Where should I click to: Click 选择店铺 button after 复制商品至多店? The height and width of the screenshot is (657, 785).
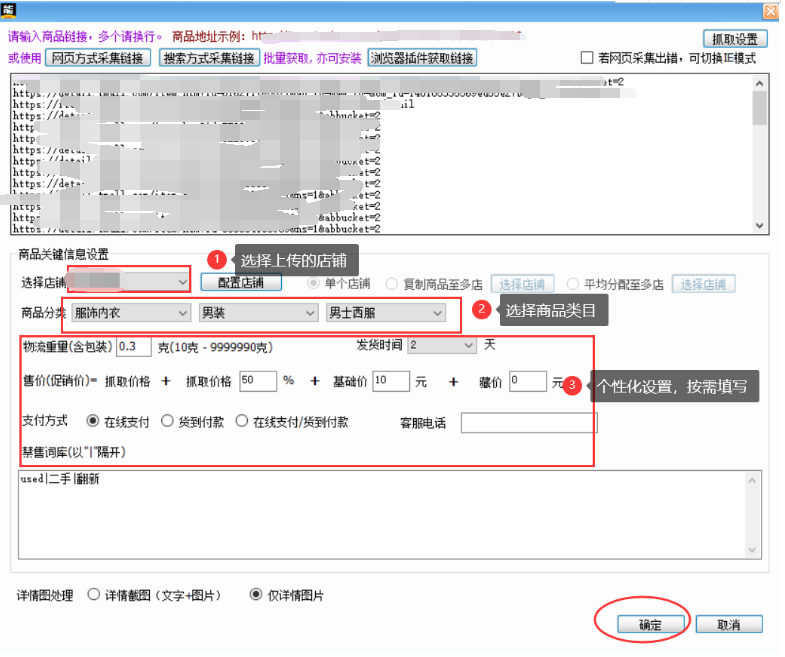[x=522, y=284]
